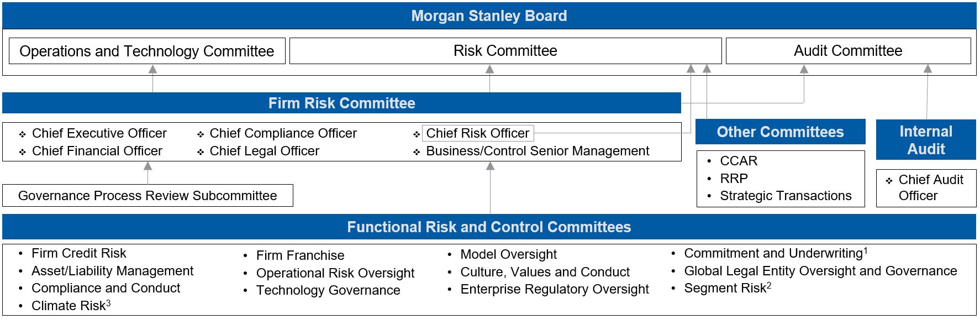Click the arrowhead pointing into Operations and Technology Committee
Image resolution: width=980 pixels, height=319 pixels.
coord(153,70)
